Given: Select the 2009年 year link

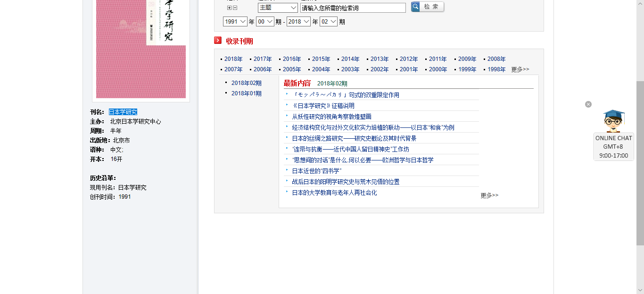Looking at the screenshot, I should 467,59.
